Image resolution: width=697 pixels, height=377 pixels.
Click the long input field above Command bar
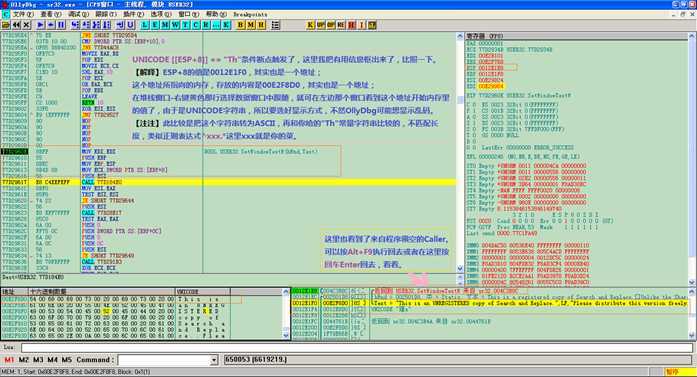357,347
